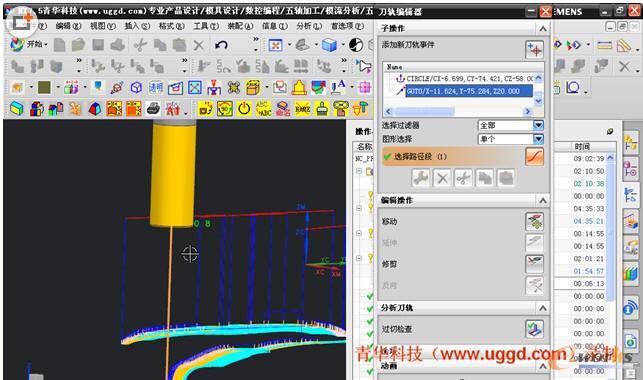Viewport: 643px width, 380px height.
Task: Click the delete X icon under path segment
Action: pyautogui.click(x=442, y=178)
